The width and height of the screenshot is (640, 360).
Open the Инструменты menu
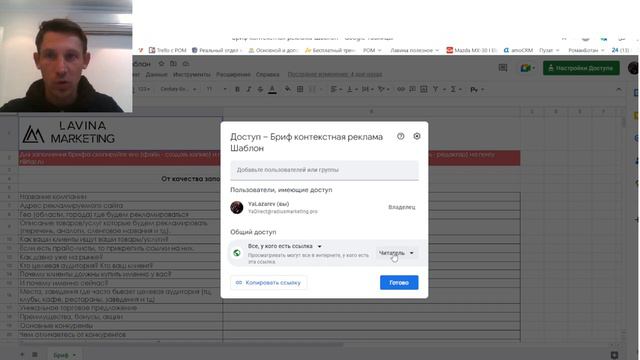(191, 75)
